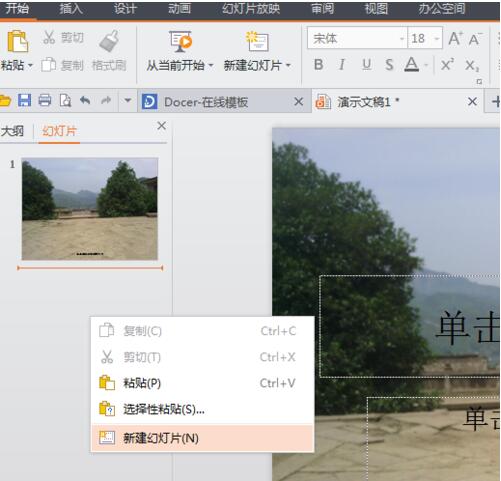Open the 幻灯片放映 ribbon tab
The width and height of the screenshot is (501, 481).
(251, 9)
